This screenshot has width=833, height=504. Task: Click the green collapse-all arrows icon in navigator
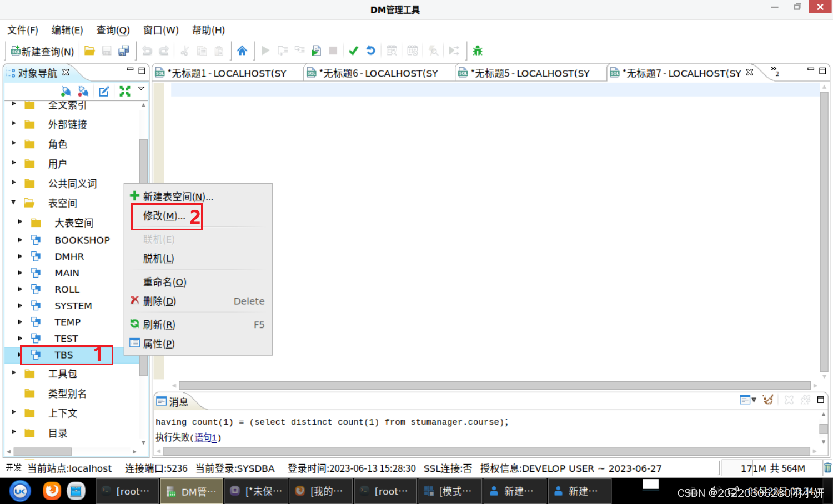click(x=125, y=91)
